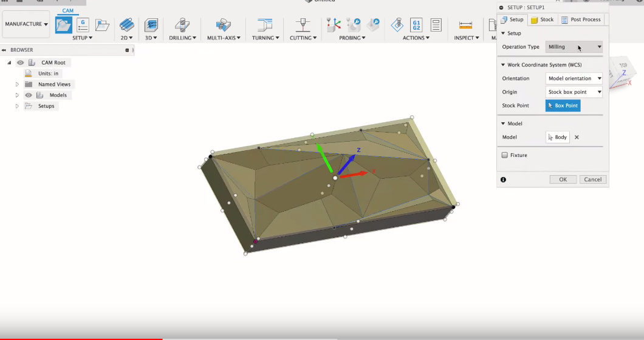This screenshot has height=340, width=644.
Task: Collapse the Work Coordinate System section
Action: point(503,65)
